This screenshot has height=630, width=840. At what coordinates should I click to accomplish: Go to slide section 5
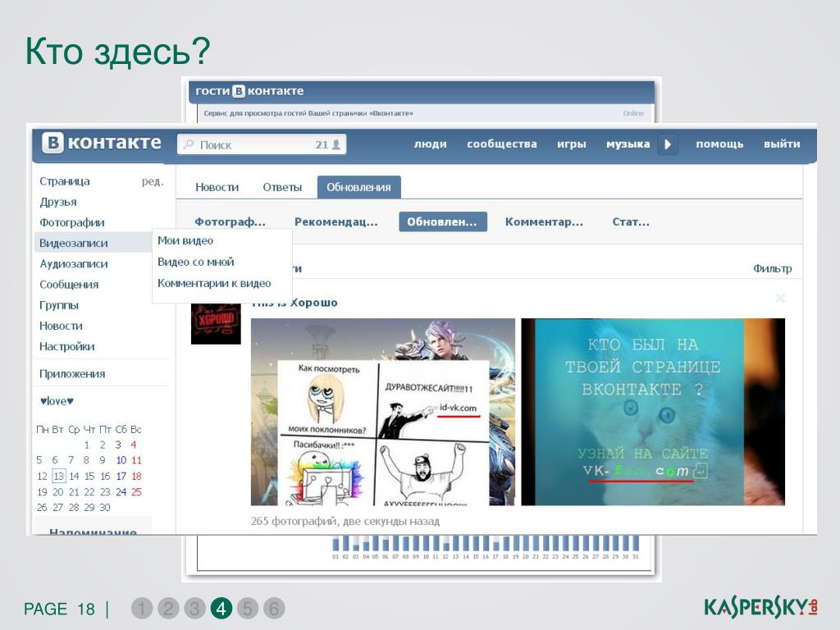click(248, 609)
